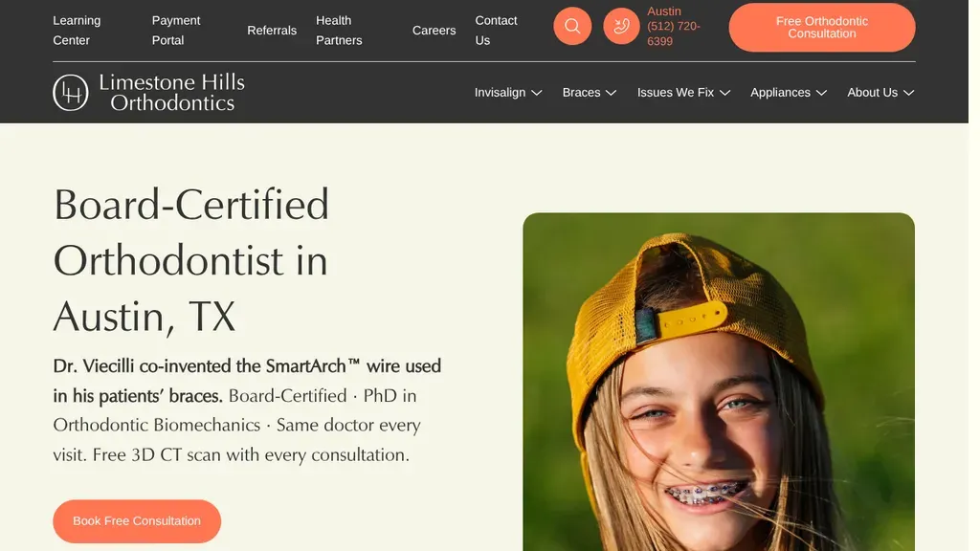Click Free Orthodontic Consultation button
The width and height of the screenshot is (980, 551).
tap(821, 28)
